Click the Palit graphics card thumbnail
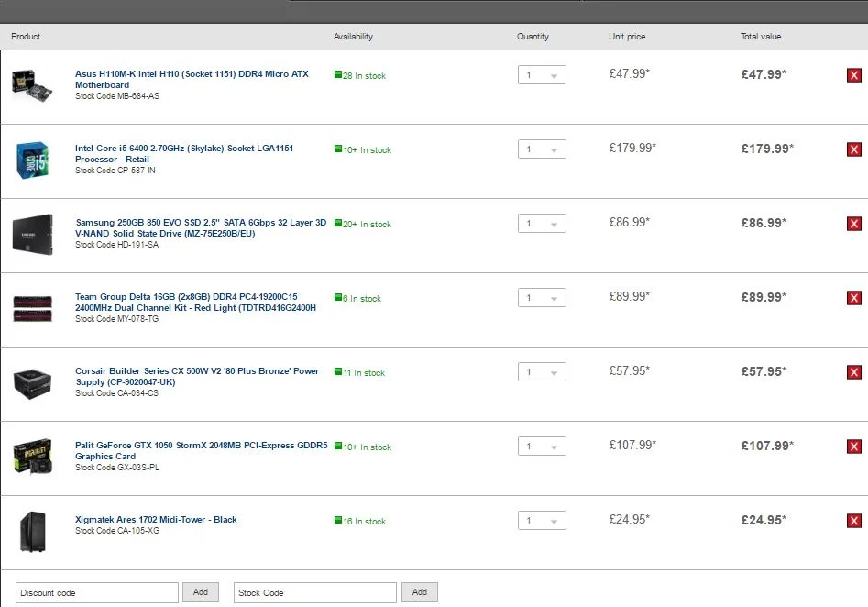The image size is (868, 607). click(33, 457)
